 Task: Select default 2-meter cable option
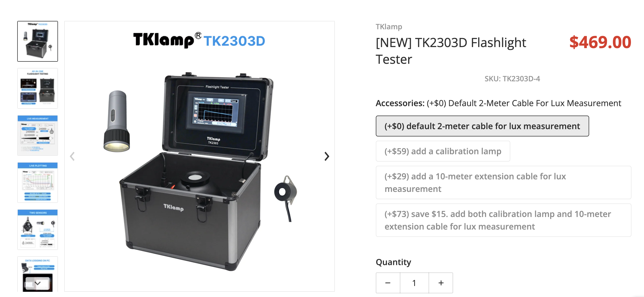pos(482,126)
